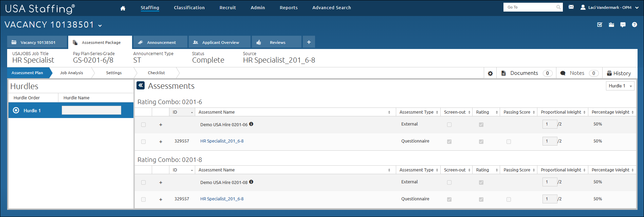Sort 0201-6 table by ID column
Viewport: 644px width, 217px height.
[182, 112]
